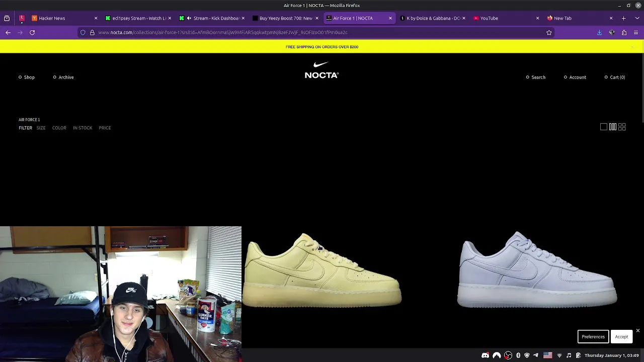Open the clock showing Thursday January 1
The height and width of the screenshot is (362, 644).
click(612, 355)
